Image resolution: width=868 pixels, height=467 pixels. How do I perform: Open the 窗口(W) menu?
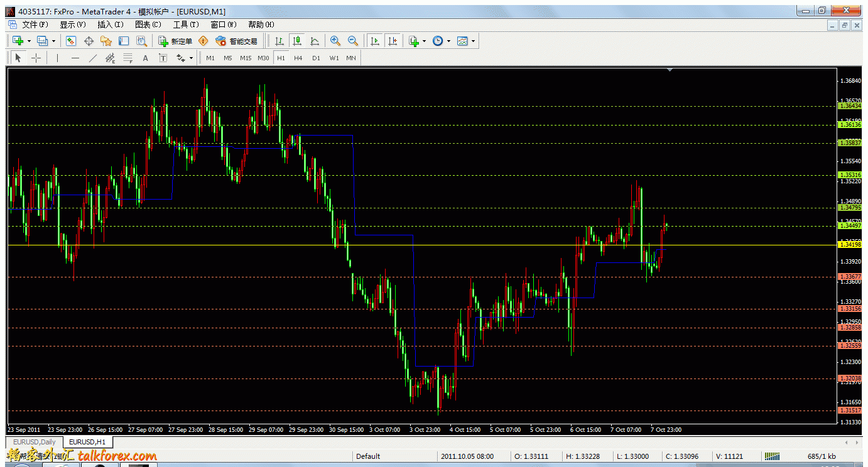(x=224, y=24)
